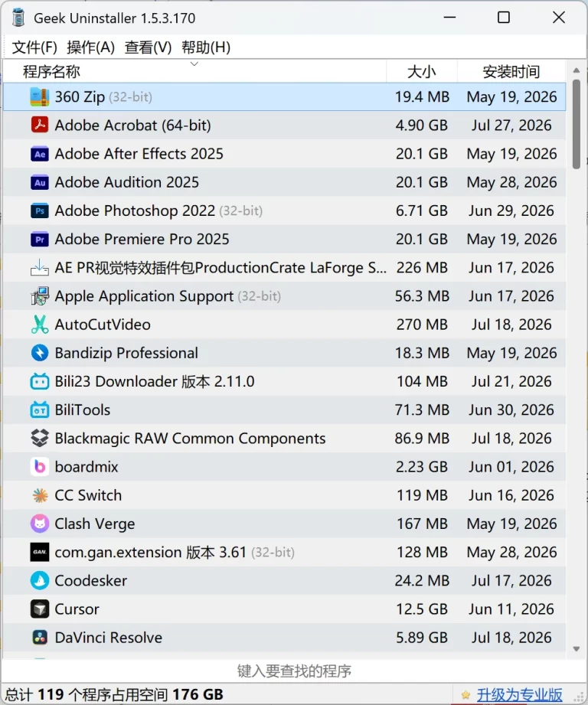This screenshot has height=705, width=588.
Task: Click the 360 Zip program icon
Action: [x=40, y=96]
